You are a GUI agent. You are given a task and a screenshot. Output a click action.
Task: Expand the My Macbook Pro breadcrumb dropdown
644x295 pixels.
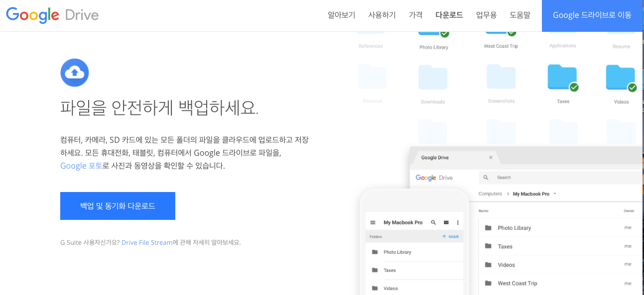point(555,194)
